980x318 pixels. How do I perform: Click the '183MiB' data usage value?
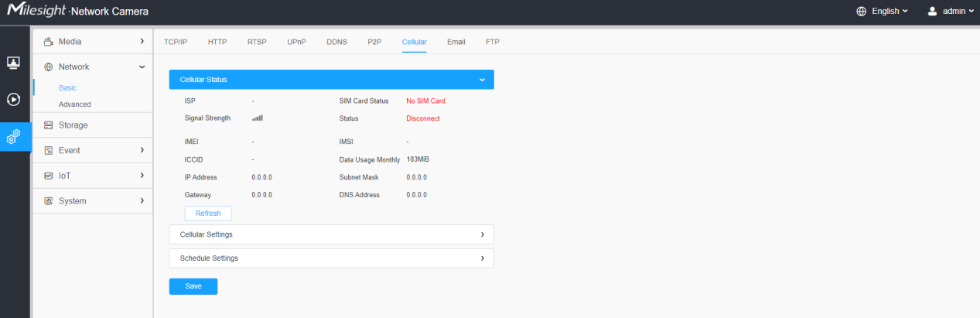coord(418,159)
